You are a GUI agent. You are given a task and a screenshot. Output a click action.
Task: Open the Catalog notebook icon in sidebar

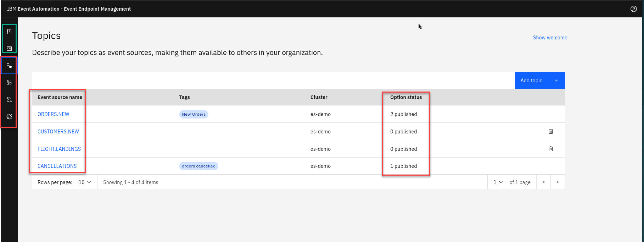9,32
